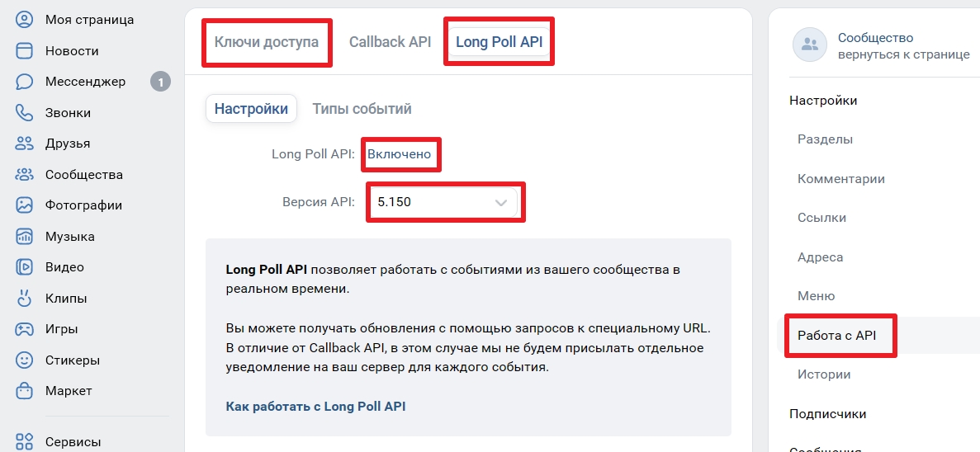Switch to the Ключи доступа tab
The height and width of the screenshot is (452, 980).
(x=266, y=42)
